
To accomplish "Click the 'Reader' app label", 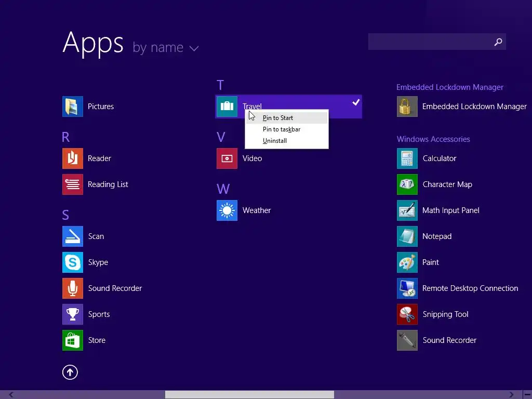I will tap(99, 158).
